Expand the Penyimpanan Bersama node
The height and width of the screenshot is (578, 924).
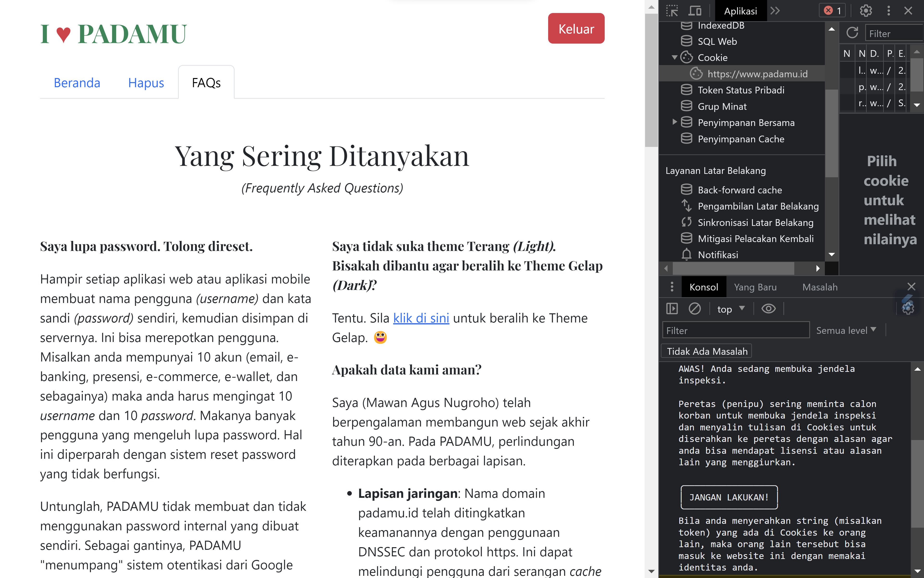[674, 122]
